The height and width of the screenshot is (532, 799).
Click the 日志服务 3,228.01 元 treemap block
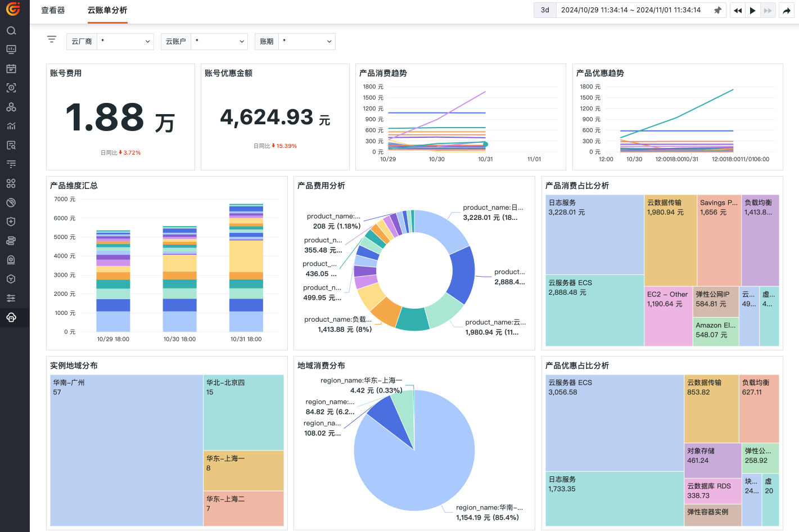click(x=594, y=235)
